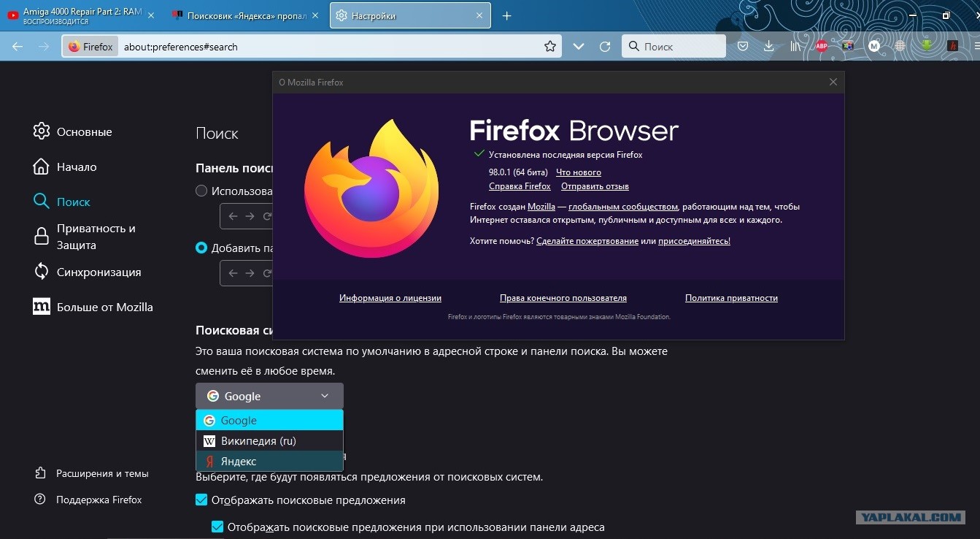Close the Настройки tab
980x539 pixels.
[479, 15]
